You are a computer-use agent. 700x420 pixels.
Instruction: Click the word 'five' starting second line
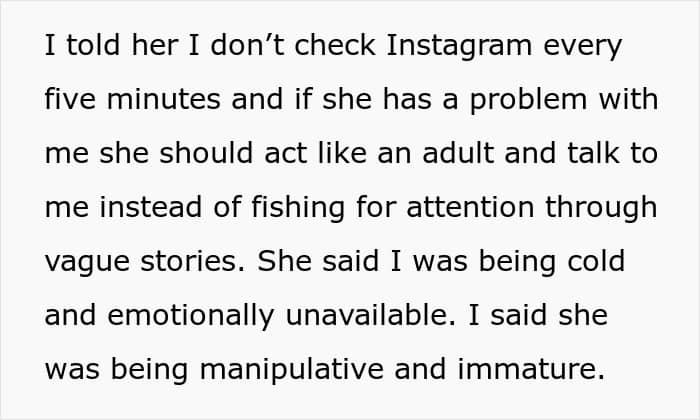pyautogui.click(x=70, y=99)
